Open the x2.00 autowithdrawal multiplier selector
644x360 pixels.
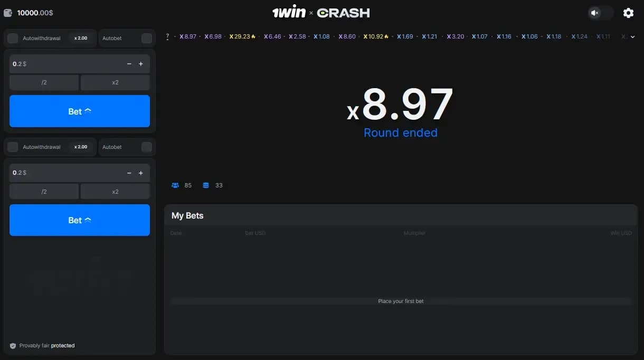80,38
